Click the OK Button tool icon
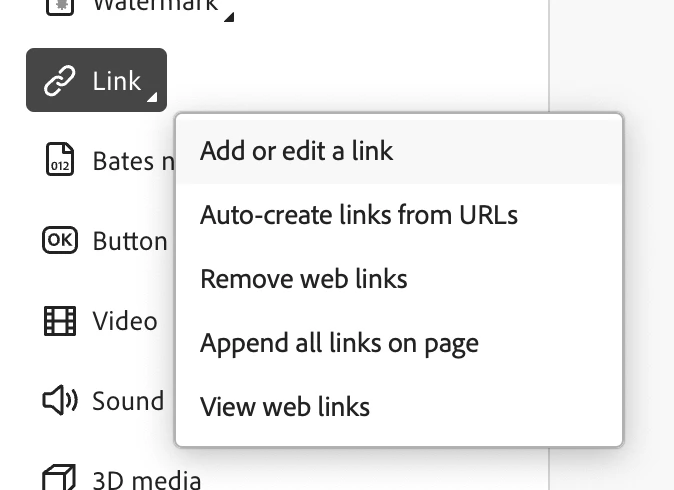 tap(60, 240)
